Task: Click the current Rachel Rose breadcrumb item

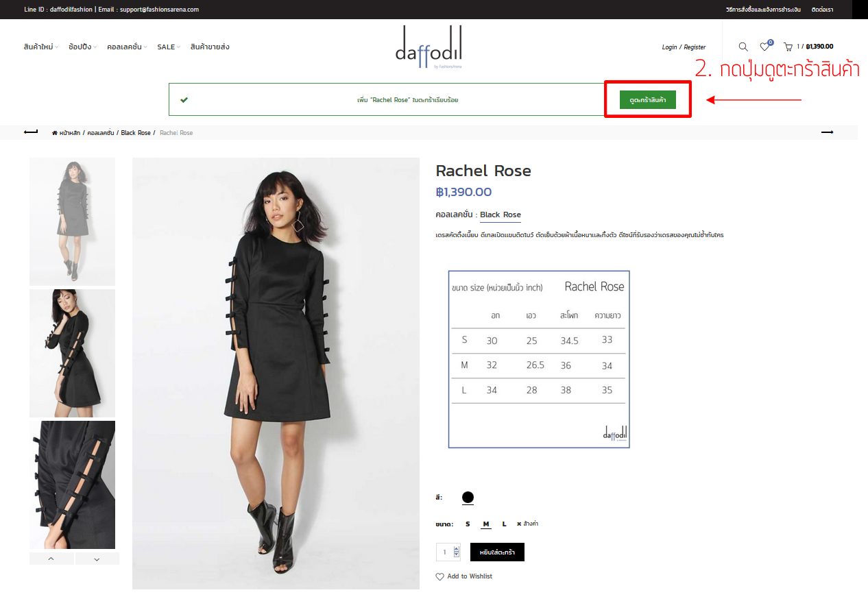Action: coord(176,133)
